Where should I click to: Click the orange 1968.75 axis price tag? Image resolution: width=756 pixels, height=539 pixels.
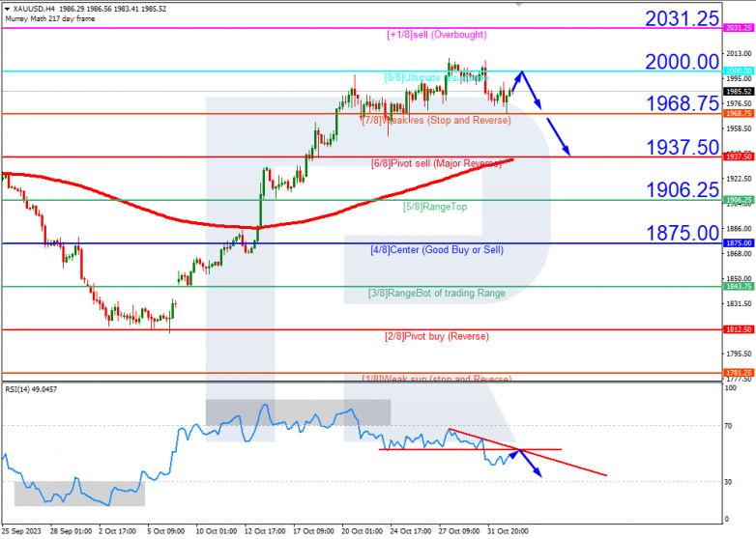pyautogui.click(x=739, y=113)
